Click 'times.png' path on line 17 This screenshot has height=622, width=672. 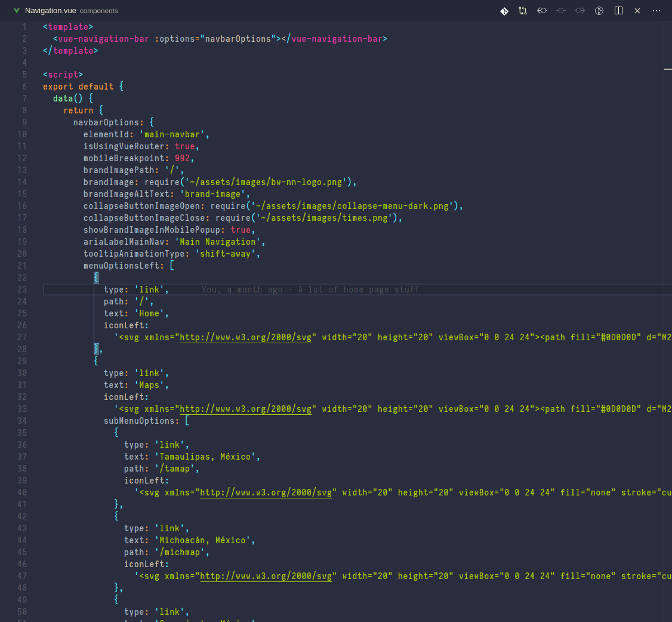pyautogui.click(x=365, y=218)
